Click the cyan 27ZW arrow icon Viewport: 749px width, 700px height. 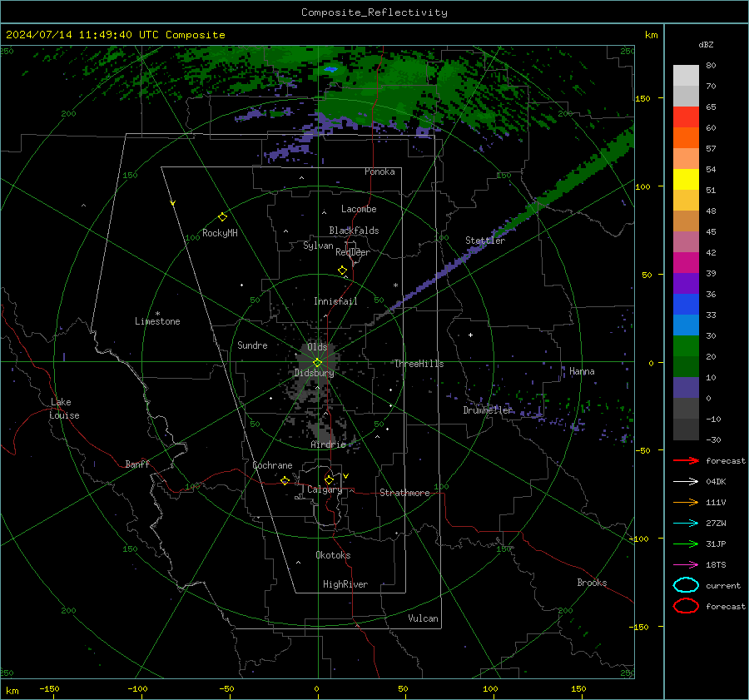point(686,524)
